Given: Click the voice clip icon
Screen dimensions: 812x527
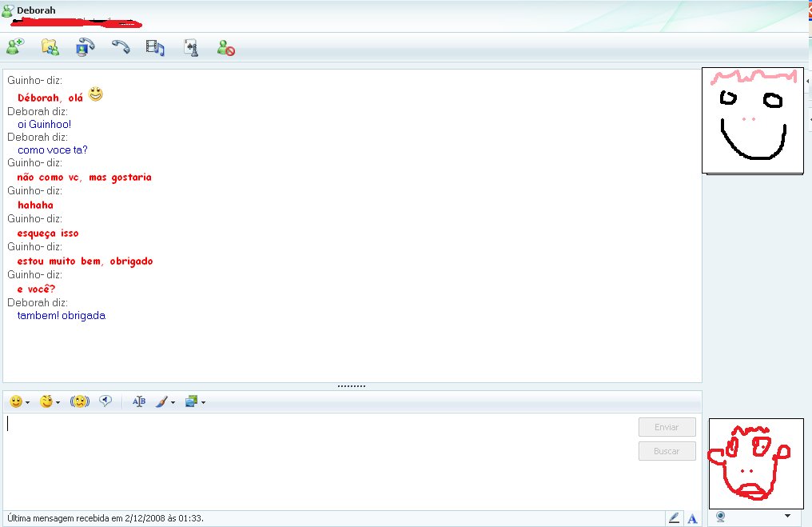Looking at the screenshot, I should click(x=105, y=401).
